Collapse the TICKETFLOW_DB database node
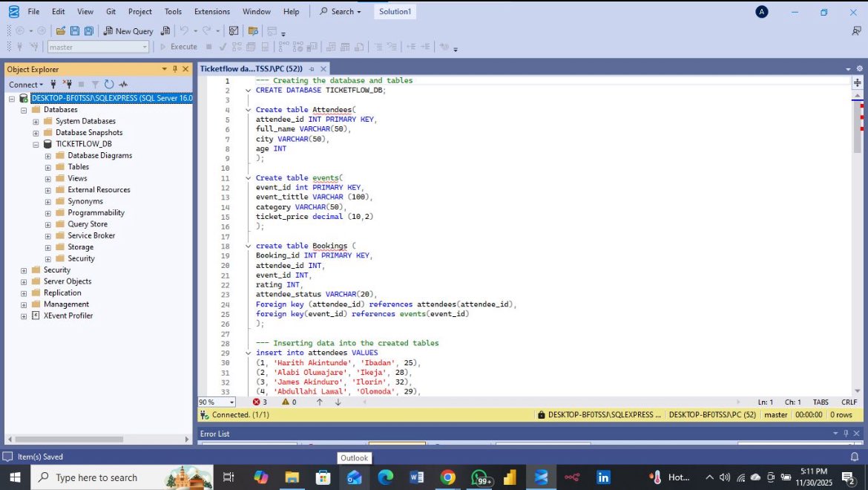Image resolution: width=868 pixels, height=490 pixels. point(36,145)
